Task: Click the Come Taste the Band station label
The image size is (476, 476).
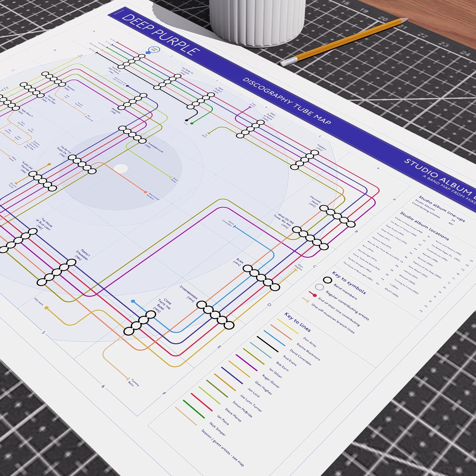Action: (164, 306)
